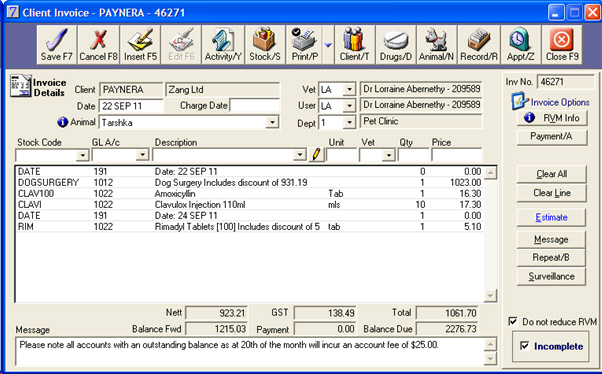Click the Repeat/B button
Image resolution: width=602 pixels, height=374 pixels.
551,257
